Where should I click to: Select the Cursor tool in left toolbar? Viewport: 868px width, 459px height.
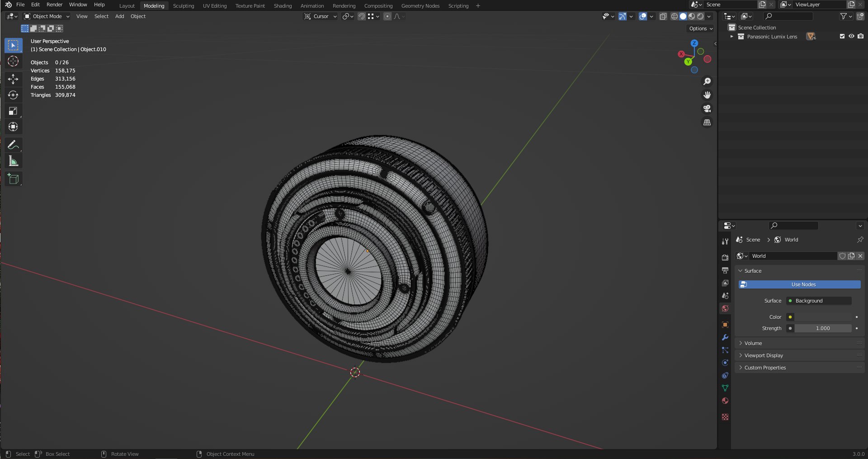click(13, 62)
